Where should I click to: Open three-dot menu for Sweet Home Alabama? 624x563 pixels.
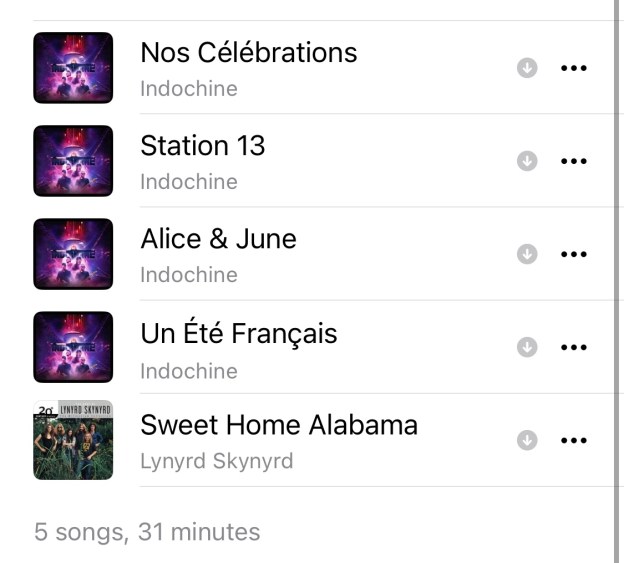(573, 440)
